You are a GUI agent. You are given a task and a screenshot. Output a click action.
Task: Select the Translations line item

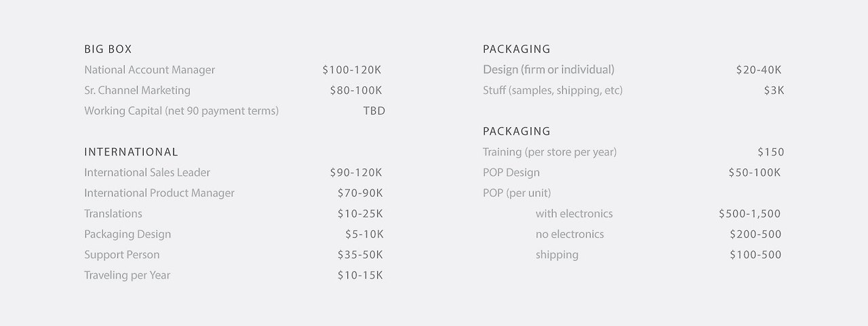113,213
